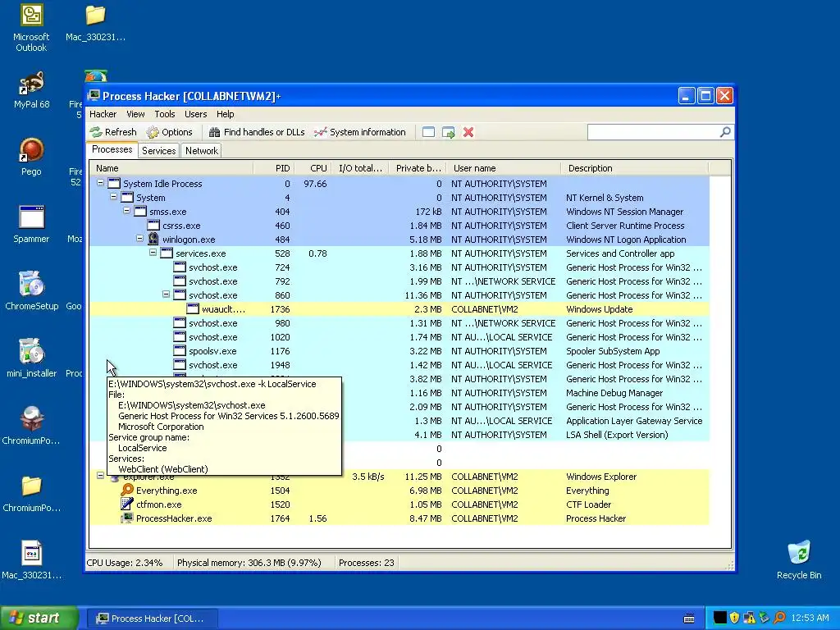Image resolution: width=840 pixels, height=630 pixels.
Task: Open the Help menu
Action: pos(225,114)
